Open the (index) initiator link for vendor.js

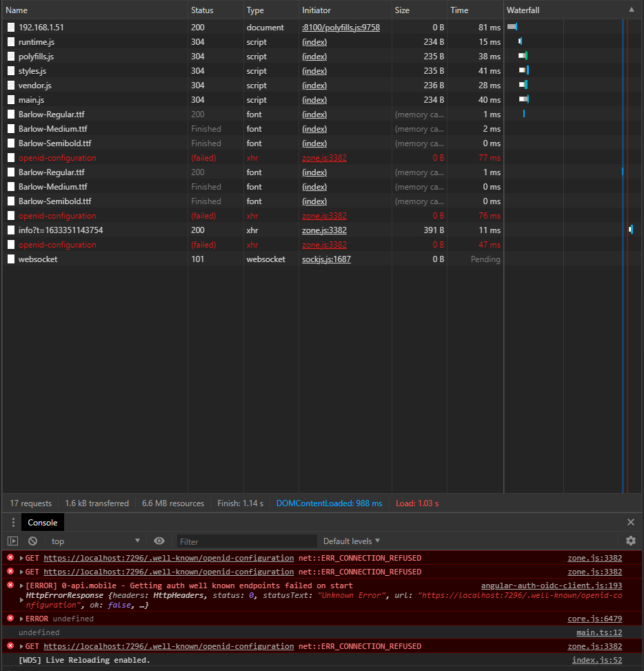[x=314, y=85]
